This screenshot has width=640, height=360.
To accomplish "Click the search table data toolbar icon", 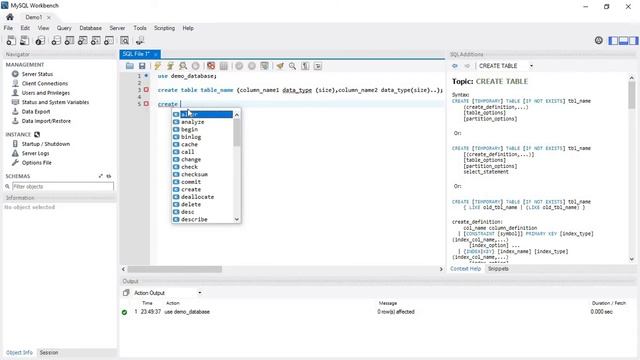I will pyautogui.click(x=124, y=40).
